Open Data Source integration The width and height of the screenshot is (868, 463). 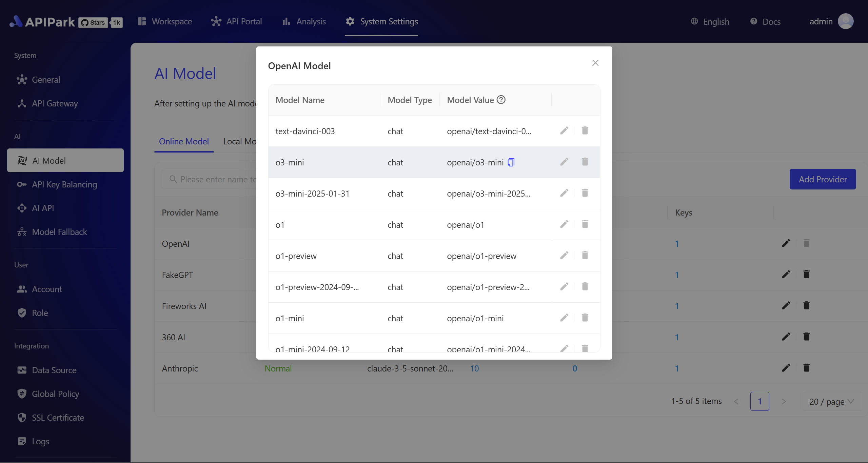(65, 370)
